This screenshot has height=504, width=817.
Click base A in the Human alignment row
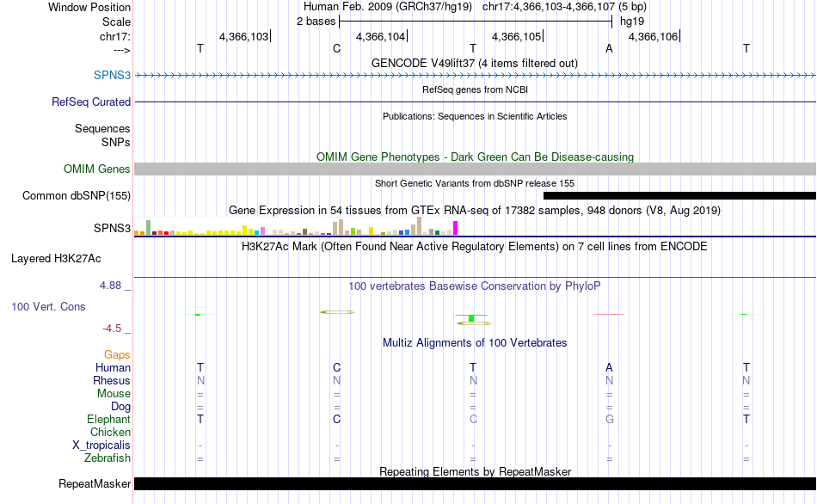pyautogui.click(x=609, y=367)
